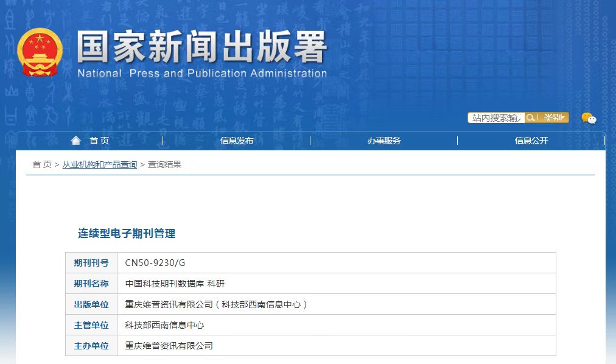Click the 期刊刊号 label cell
Viewport: 616px width, 364px height.
pos(91,263)
